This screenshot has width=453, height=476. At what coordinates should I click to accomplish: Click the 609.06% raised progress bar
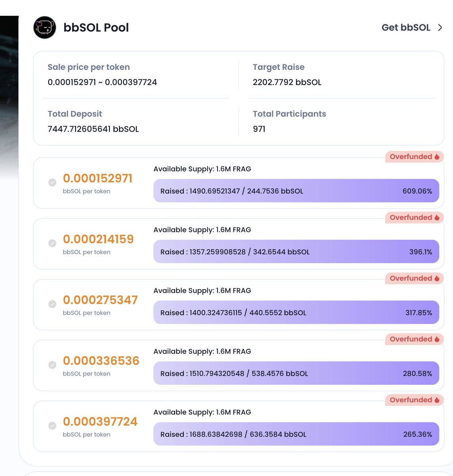point(296,191)
